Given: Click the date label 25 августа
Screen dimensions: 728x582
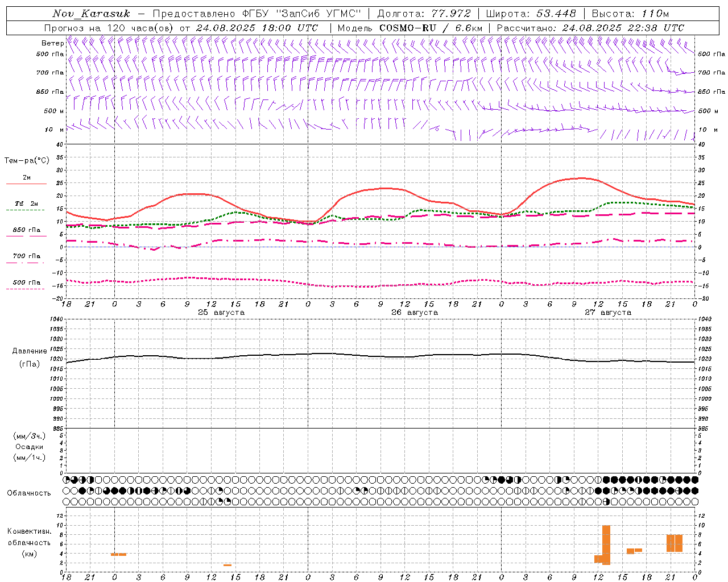Looking at the screenshot, I should pyautogui.click(x=221, y=313).
